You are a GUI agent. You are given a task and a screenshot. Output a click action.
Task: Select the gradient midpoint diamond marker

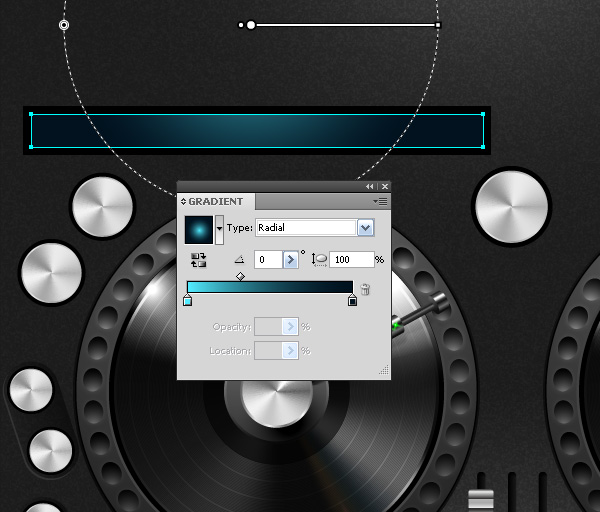(x=240, y=276)
